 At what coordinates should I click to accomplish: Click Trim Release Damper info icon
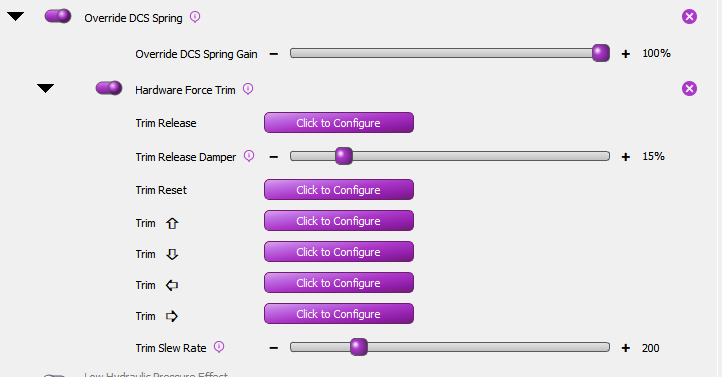point(249,156)
